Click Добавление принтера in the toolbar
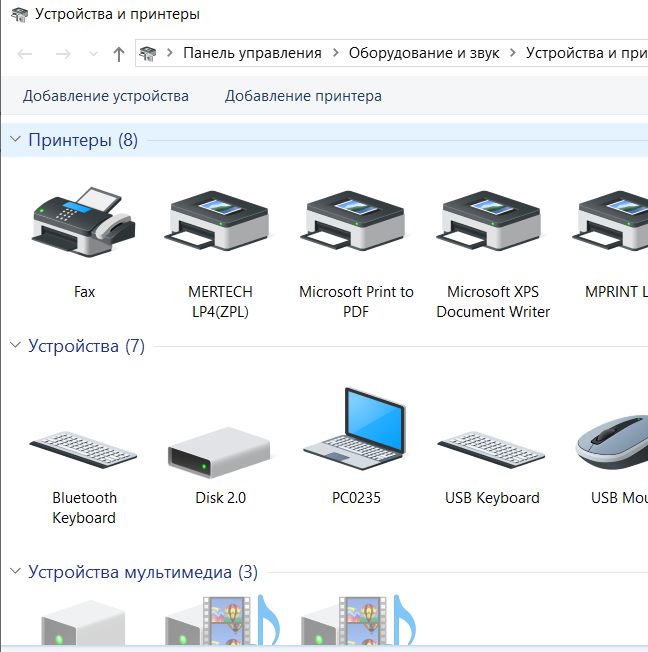648x652 pixels. [303, 96]
